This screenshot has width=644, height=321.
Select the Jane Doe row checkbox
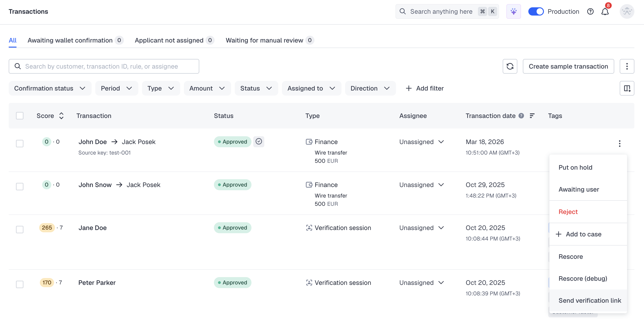[x=20, y=229]
